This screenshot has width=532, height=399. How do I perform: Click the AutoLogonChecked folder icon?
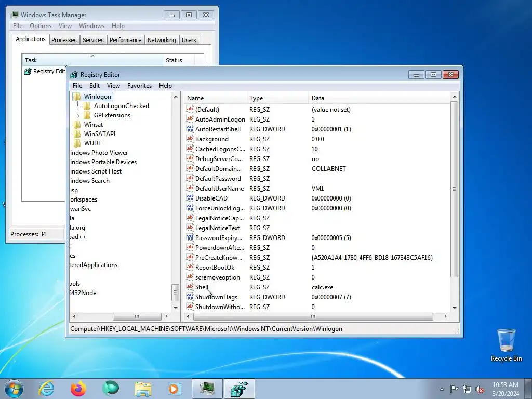coord(87,106)
